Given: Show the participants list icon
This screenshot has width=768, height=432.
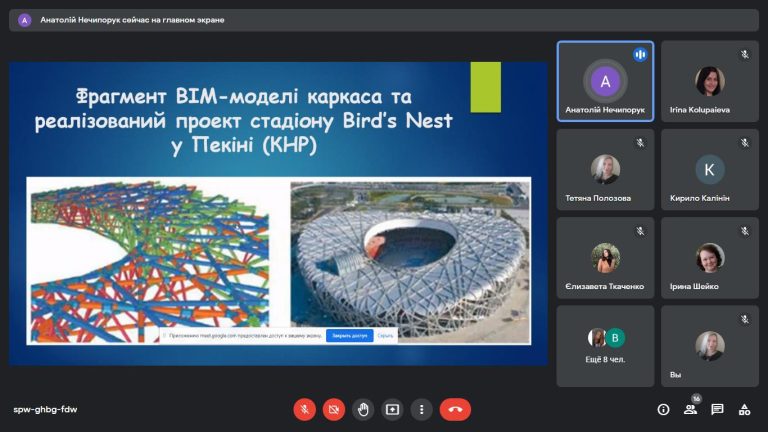Looking at the screenshot, I should 691,409.
